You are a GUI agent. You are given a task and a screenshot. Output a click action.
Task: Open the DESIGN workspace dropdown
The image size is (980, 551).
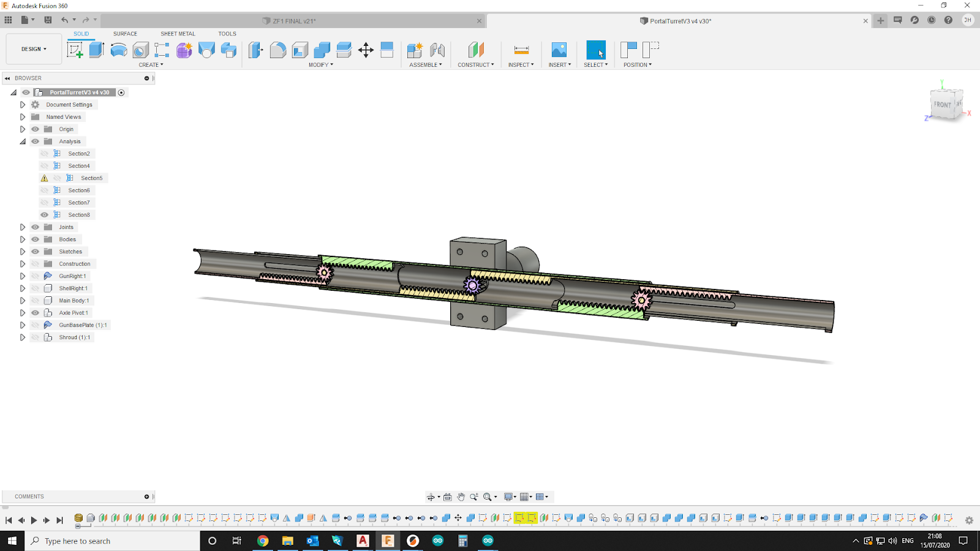click(34, 49)
